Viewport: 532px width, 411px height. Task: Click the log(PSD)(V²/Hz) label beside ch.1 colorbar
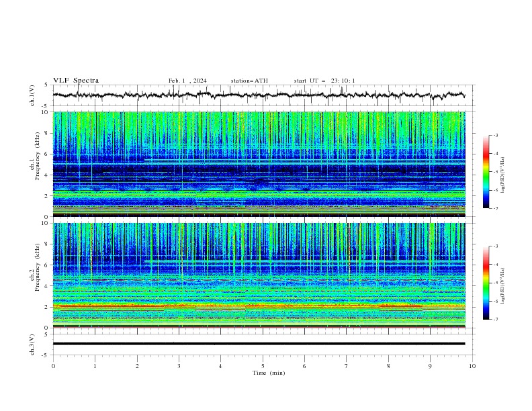pyautogui.click(x=503, y=175)
